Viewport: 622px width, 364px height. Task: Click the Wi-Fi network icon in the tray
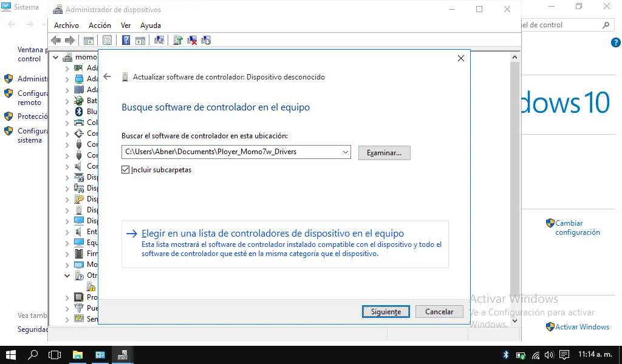(536, 355)
